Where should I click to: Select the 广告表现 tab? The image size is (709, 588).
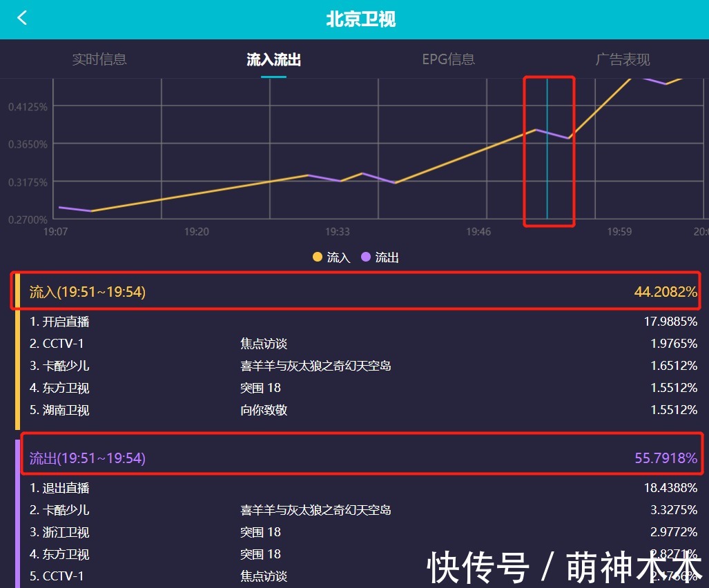(x=623, y=59)
